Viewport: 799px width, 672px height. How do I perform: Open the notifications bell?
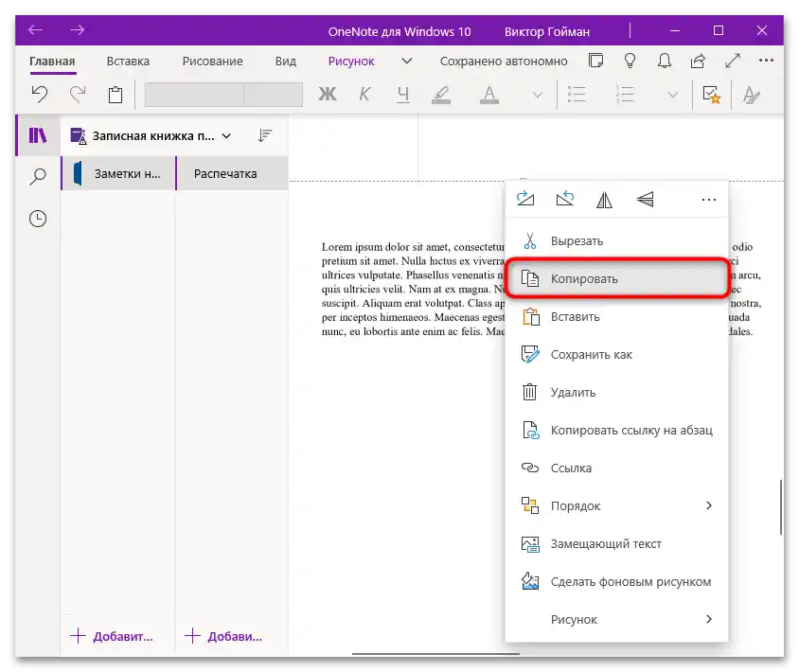[664, 61]
